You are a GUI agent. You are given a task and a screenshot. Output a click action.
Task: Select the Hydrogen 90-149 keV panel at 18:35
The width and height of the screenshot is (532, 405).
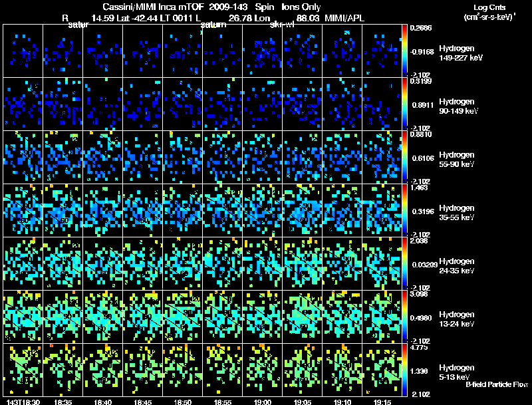tap(63, 104)
